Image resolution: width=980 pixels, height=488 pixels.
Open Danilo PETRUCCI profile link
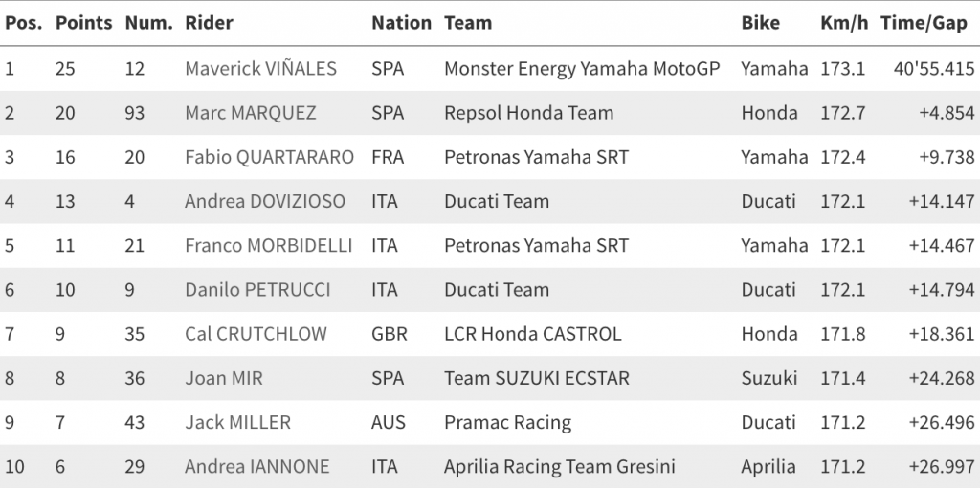(257, 289)
